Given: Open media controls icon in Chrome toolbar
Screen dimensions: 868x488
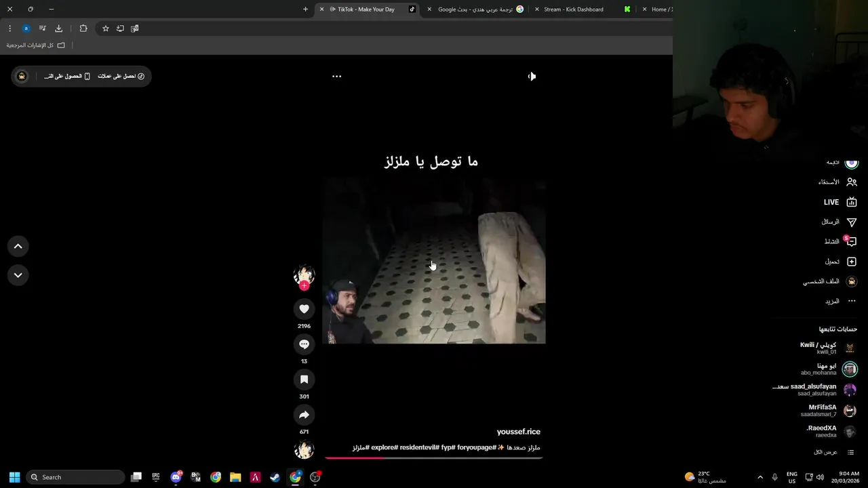Looking at the screenshot, I should click(x=42, y=28).
